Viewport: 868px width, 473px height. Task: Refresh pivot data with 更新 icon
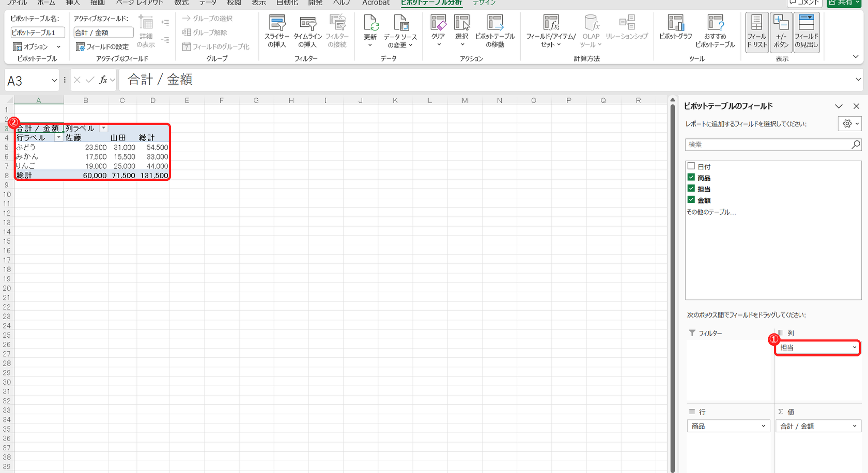[370, 32]
